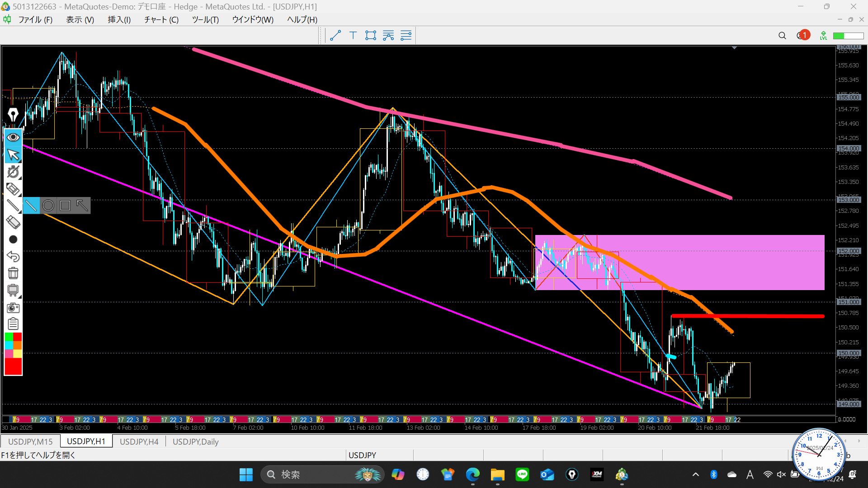This screenshot has height=488, width=868.
Task: Expand hidden system tray icons chevron
Action: pos(695,474)
